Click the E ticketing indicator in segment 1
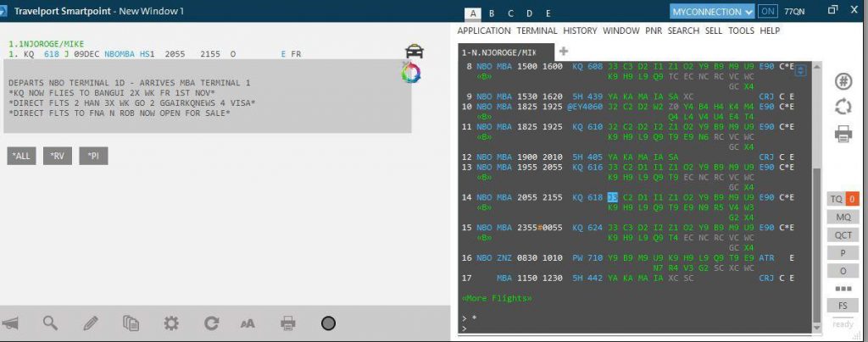The width and height of the screenshot is (868, 342). 283,54
